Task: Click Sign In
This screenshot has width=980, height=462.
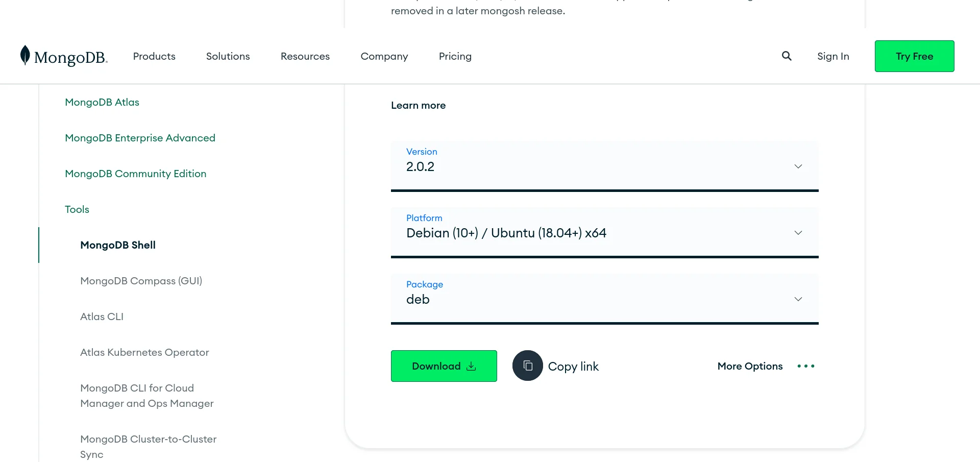Action: tap(833, 56)
